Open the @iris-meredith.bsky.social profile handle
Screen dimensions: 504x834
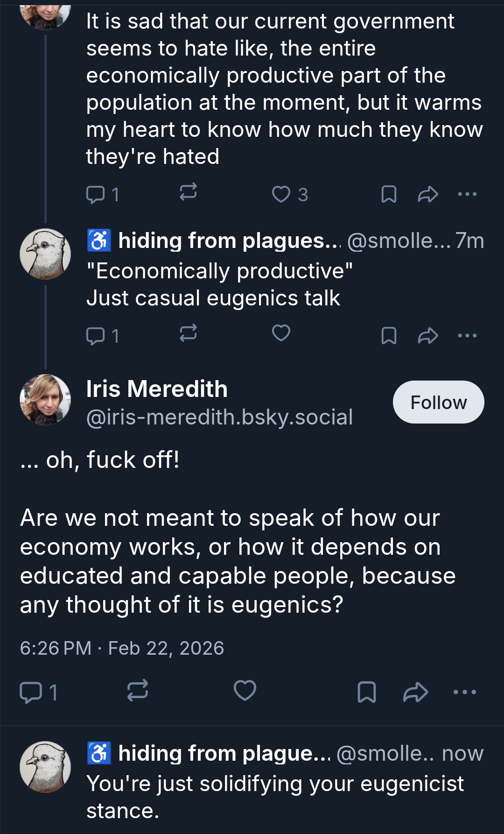pos(219,417)
